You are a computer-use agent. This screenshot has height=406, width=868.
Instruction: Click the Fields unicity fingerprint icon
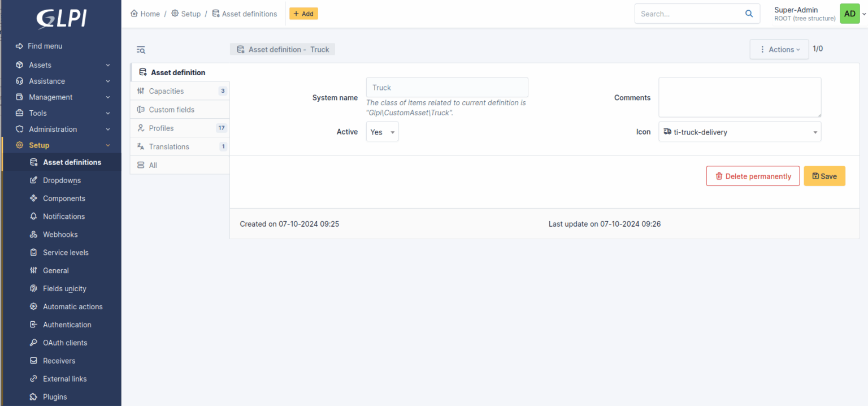[x=33, y=289]
